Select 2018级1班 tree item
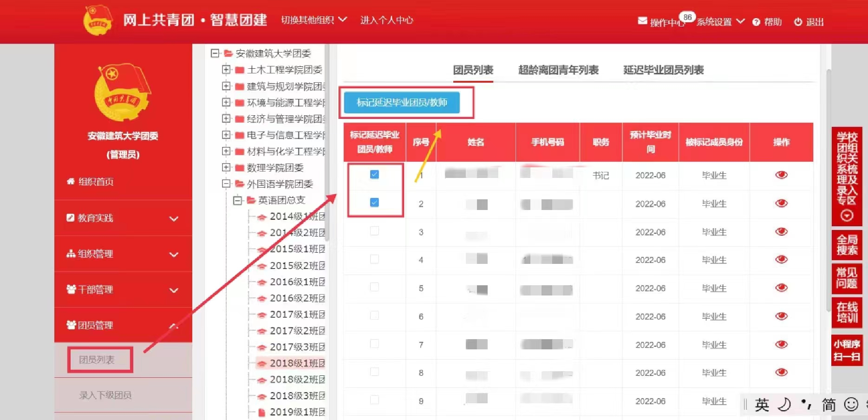Image resolution: width=868 pixels, height=420 pixels. (x=291, y=363)
